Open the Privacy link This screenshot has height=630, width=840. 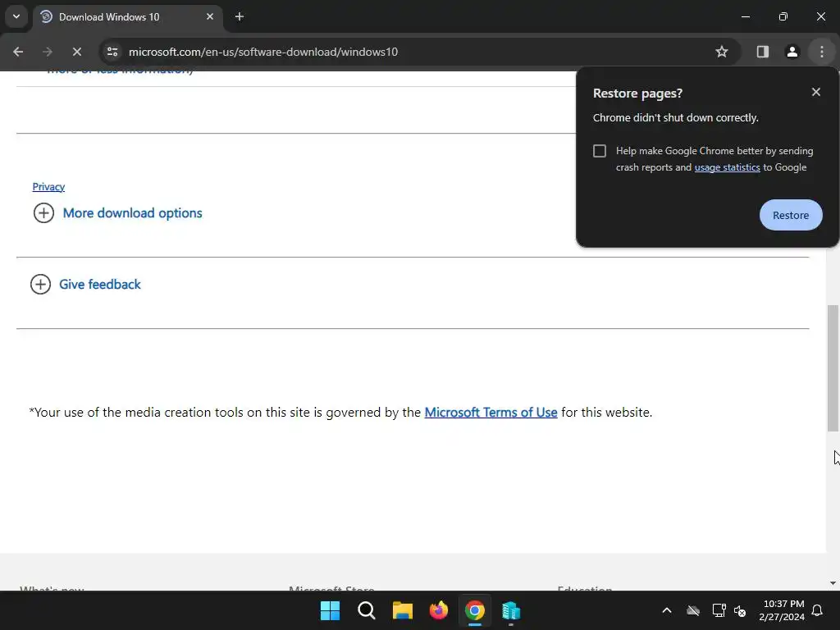(x=48, y=186)
